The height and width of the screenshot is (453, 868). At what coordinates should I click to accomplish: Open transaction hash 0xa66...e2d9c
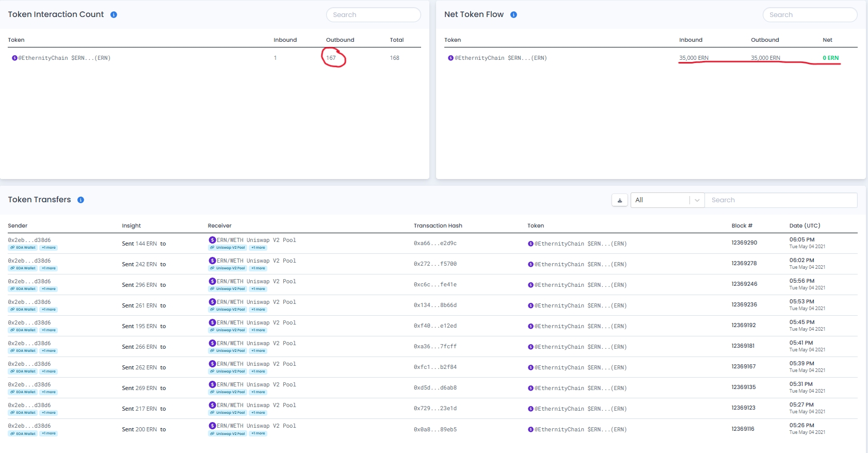tap(435, 244)
